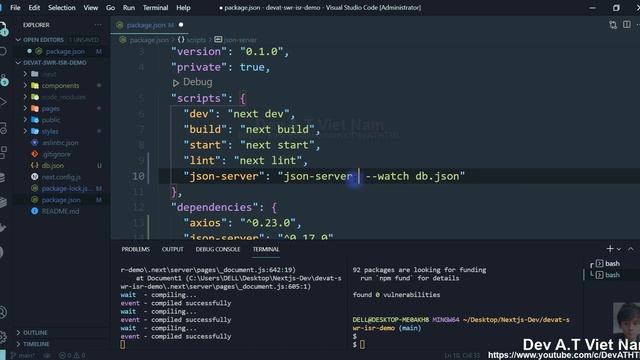Click the Debug codelens above scripts
The height and width of the screenshot is (360, 640).
(x=193, y=82)
